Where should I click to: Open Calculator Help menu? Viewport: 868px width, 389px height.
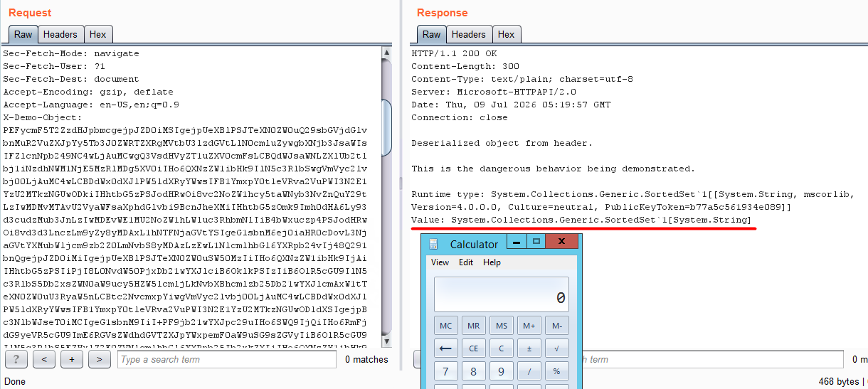click(x=492, y=262)
